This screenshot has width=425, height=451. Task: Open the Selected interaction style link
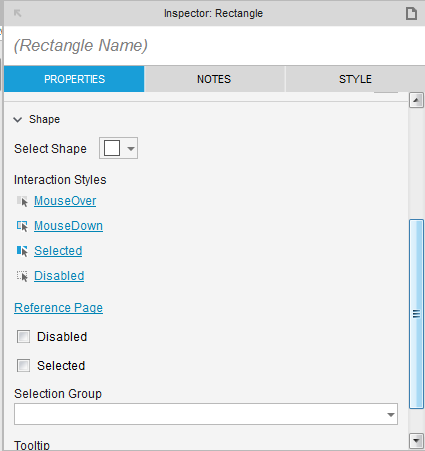[58, 251]
